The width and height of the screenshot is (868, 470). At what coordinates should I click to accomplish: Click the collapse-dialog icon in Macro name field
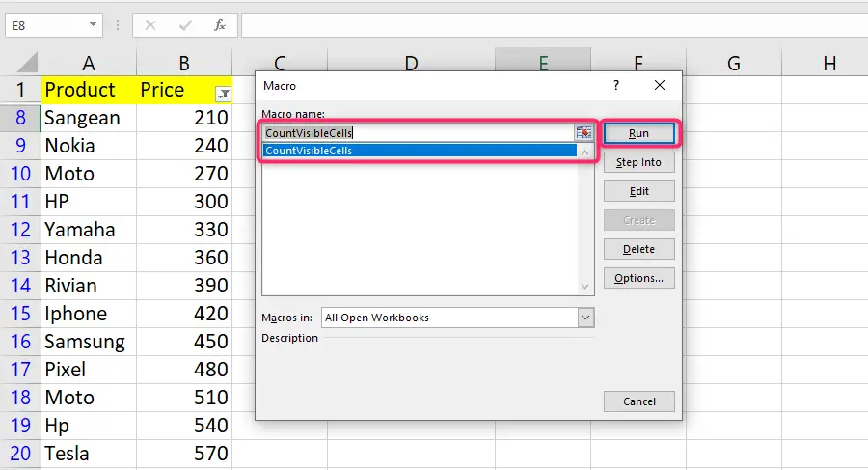[x=583, y=133]
